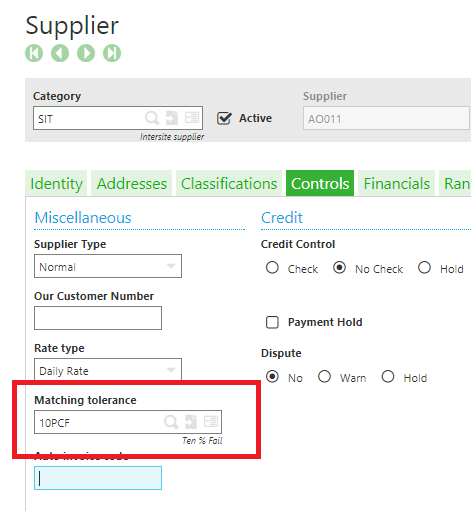Click the Supplier page title
Image resolution: width=471 pixels, height=511 pixels.
(72, 25)
